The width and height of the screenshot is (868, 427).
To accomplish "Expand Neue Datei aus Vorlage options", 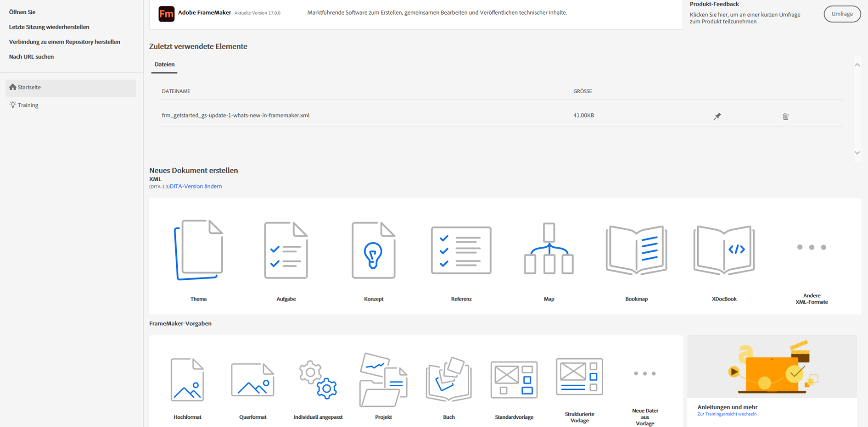I will pyautogui.click(x=644, y=374).
